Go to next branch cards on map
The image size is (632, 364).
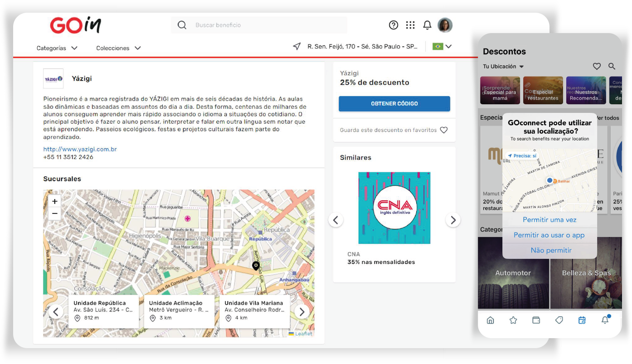click(301, 312)
